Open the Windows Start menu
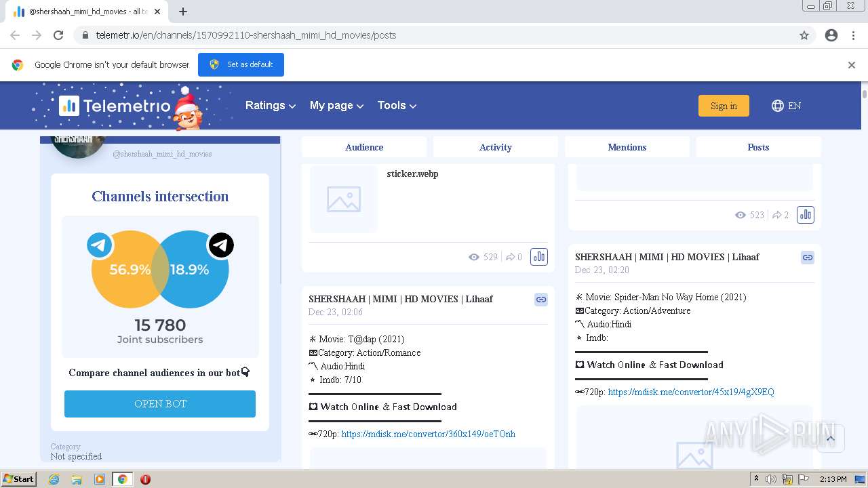The image size is (868, 488). 19,479
